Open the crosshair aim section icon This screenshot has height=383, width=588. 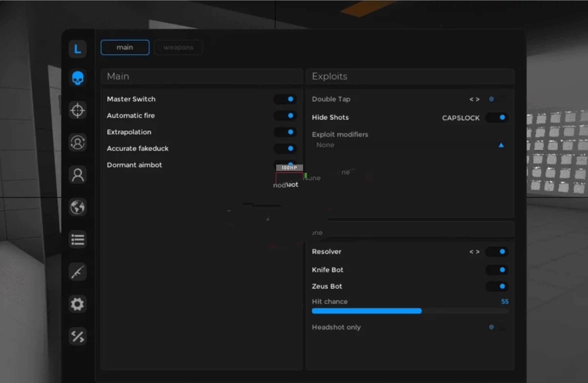pyautogui.click(x=77, y=110)
